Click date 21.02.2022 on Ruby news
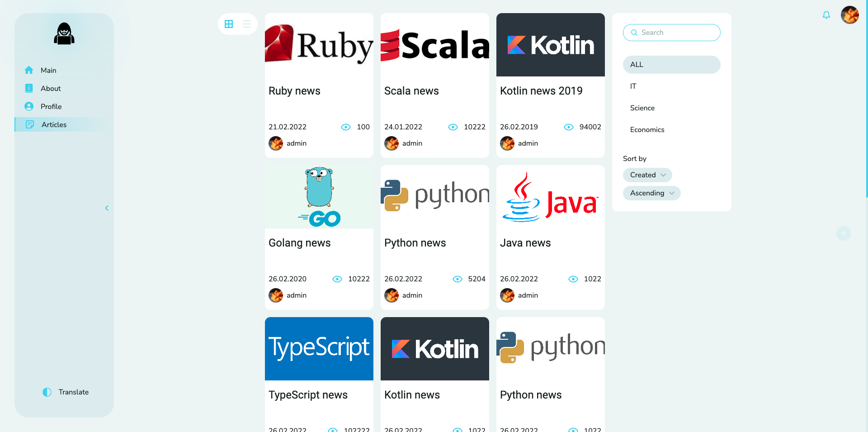 tap(288, 127)
